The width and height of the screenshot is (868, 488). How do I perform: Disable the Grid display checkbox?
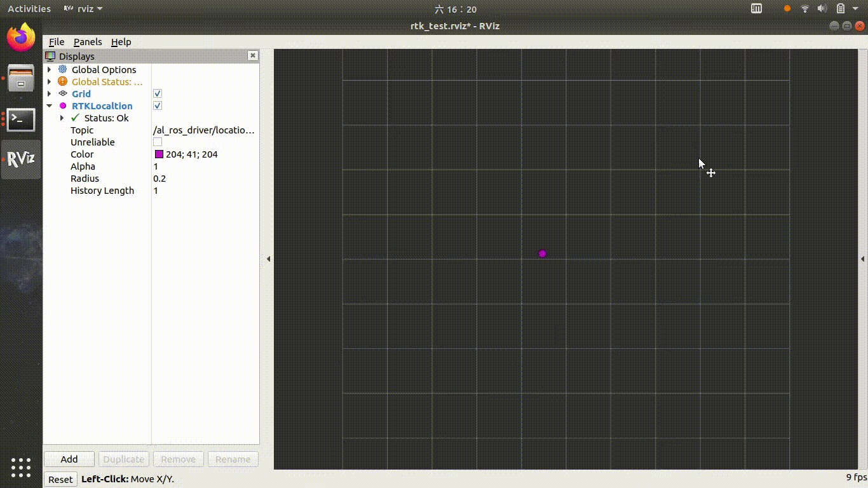pyautogui.click(x=158, y=94)
